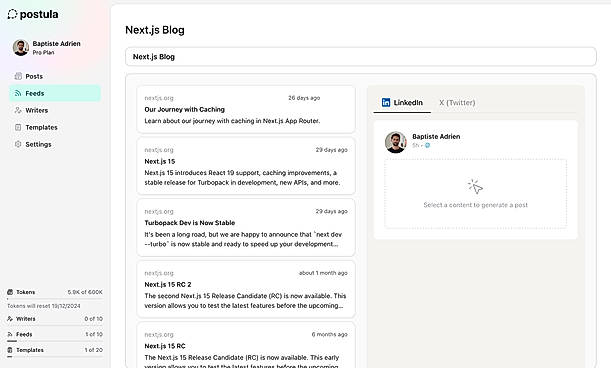Switch to the LinkedIn tab
The height and width of the screenshot is (368, 611).
pos(402,103)
